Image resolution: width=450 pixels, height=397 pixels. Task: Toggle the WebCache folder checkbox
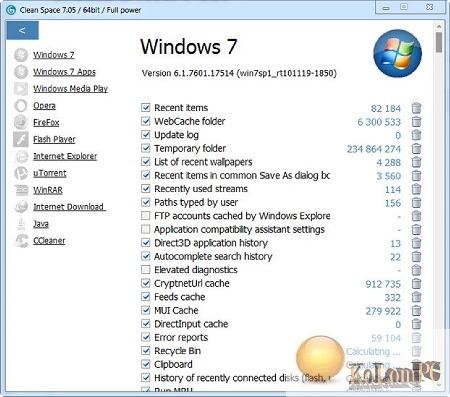click(x=146, y=121)
